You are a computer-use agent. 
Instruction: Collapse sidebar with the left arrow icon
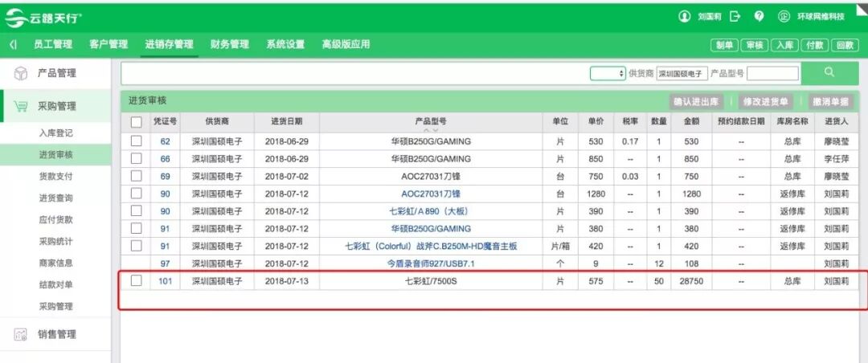coord(14,45)
